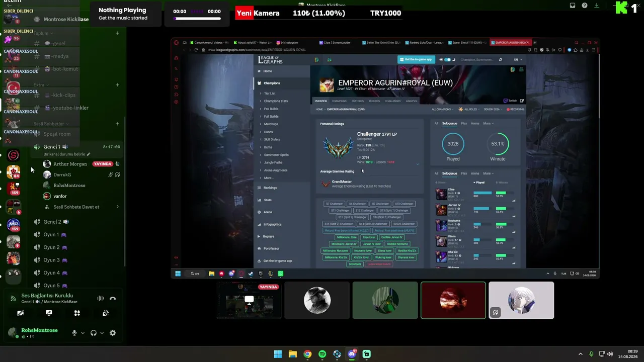Click the Windows Start button on taskbar
This screenshot has height=362, width=644.
278,354
